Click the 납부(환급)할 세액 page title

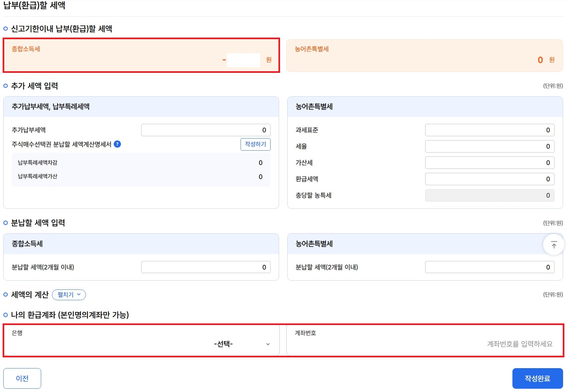tap(34, 5)
